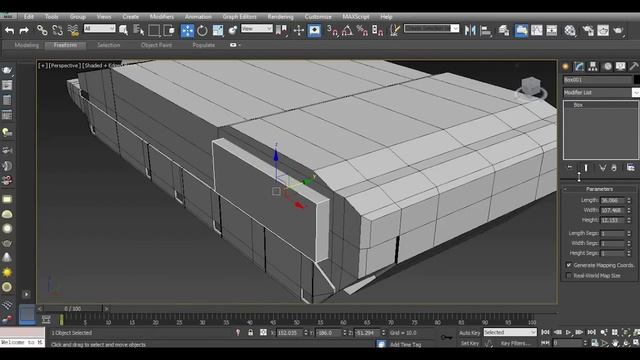
Task: Click the Redo arrow icon
Action: tap(24, 30)
